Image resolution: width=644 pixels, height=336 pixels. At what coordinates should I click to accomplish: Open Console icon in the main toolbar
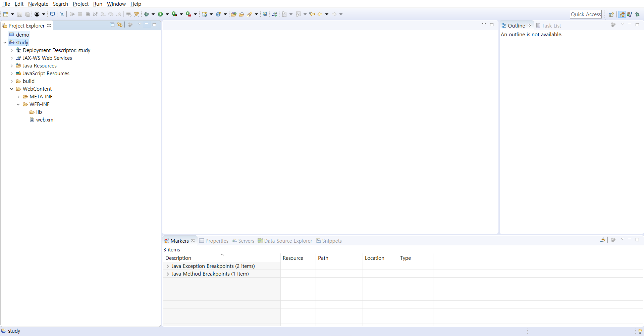(x=52, y=14)
